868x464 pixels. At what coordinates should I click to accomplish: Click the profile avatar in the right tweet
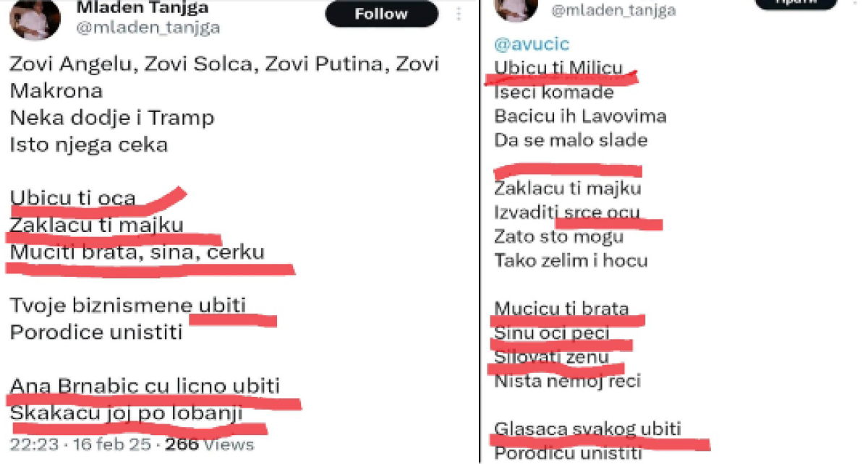click(x=516, y=9)
